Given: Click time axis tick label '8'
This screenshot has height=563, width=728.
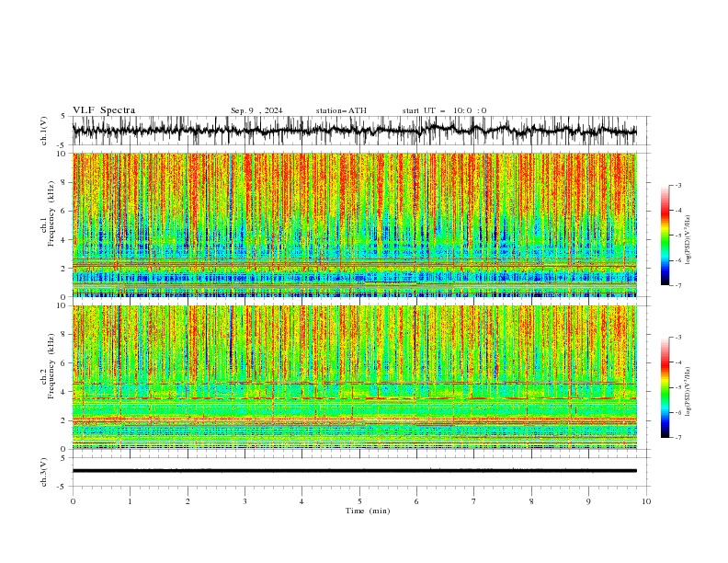Looking at the screenshot, I should pos(531,501).
